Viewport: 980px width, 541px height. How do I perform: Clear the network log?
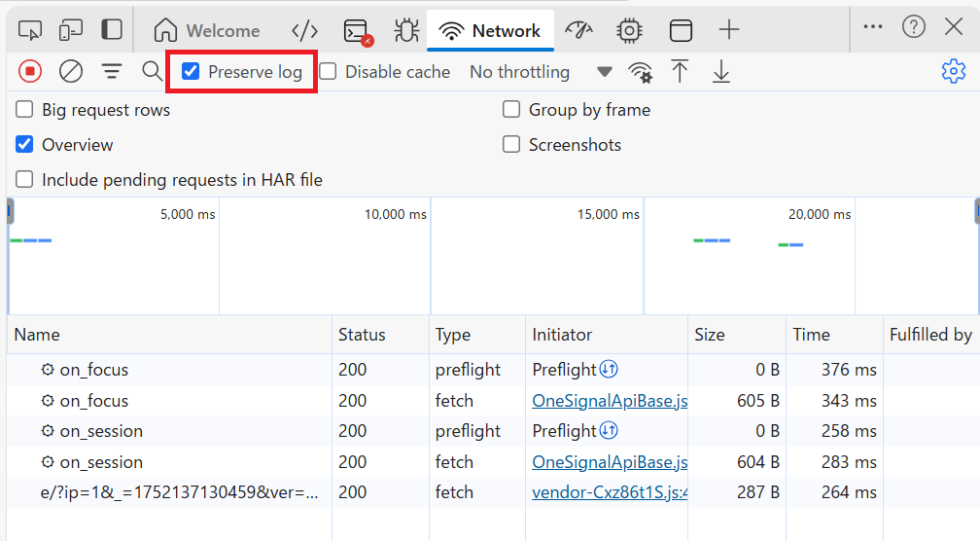click(71, 71)
